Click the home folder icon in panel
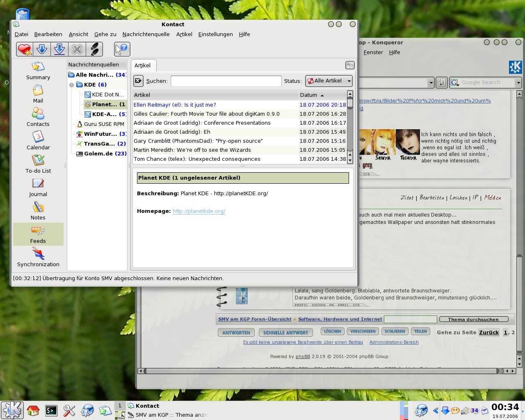Screen dimensions: 525x420 point(33,410)
